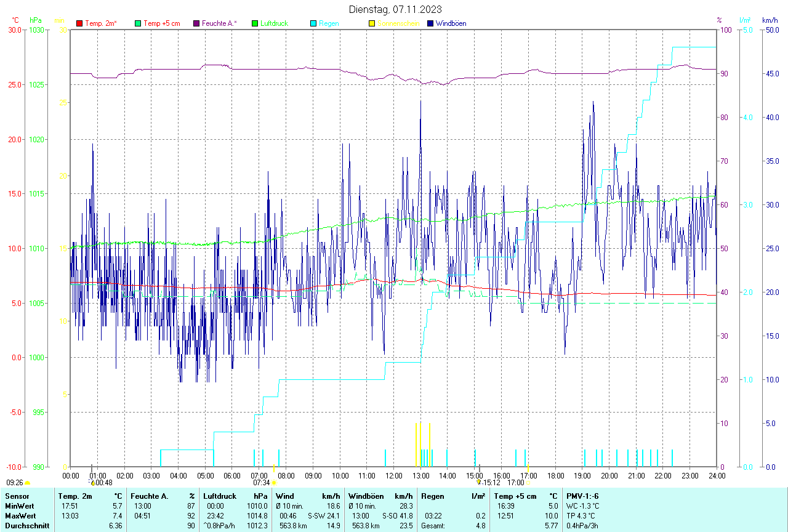Viewport: 788px width, 532px height.
Task: Click the hPa axis unit label
Action: tap(36, 20)
